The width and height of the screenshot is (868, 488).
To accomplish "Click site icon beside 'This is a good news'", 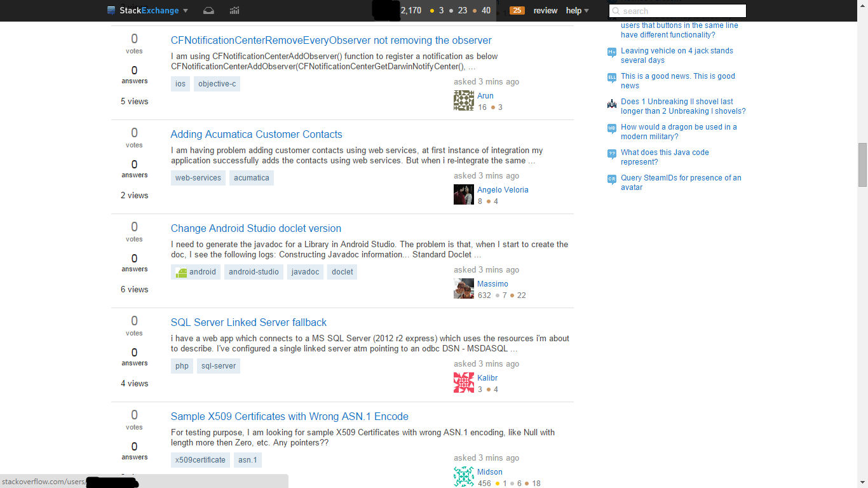I will (x=612, y=78).
